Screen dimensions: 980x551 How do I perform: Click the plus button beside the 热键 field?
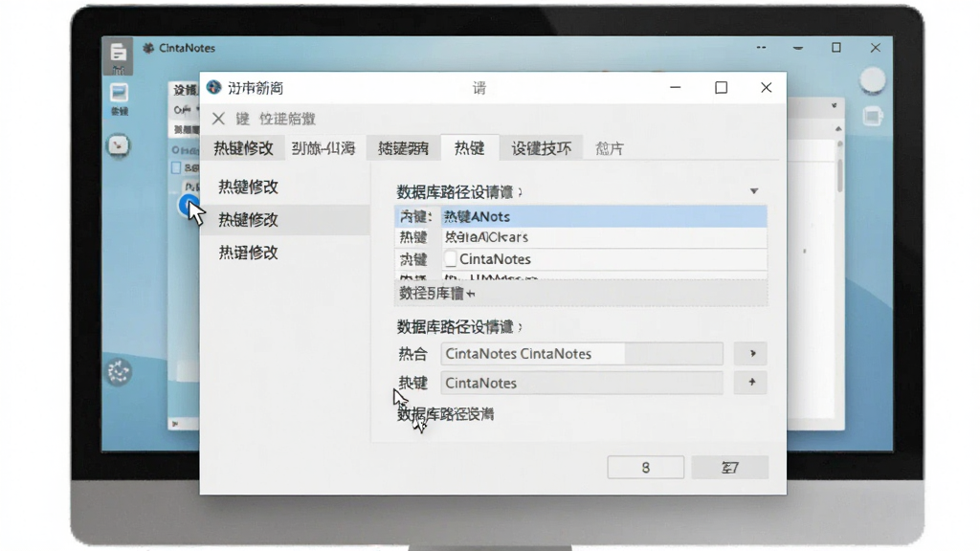pos(752,383)
